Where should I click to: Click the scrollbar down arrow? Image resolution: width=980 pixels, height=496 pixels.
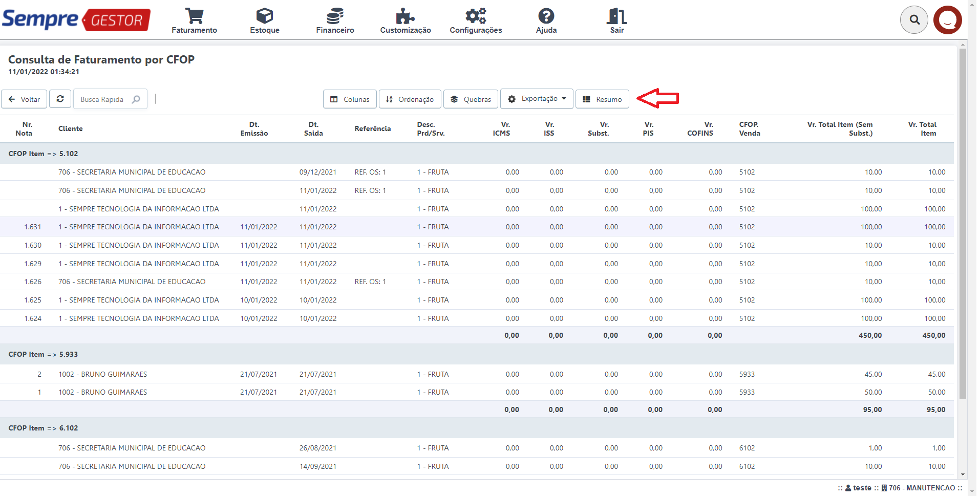pos(963,475)
